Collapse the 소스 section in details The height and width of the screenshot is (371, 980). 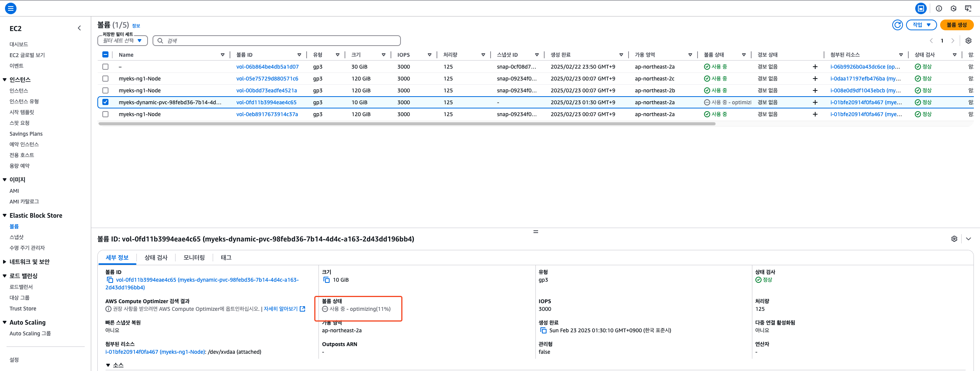pyautogui.click(x=108, y=365)
